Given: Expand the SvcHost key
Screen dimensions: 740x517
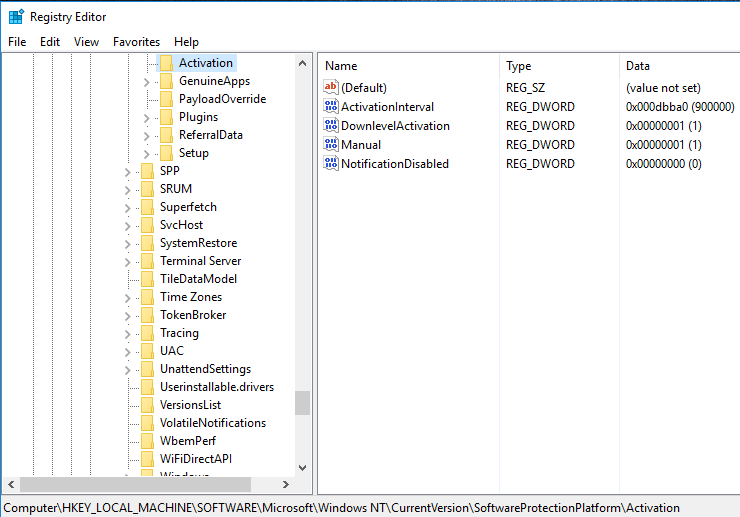Looking at the screenshot, I should (127, 226).
